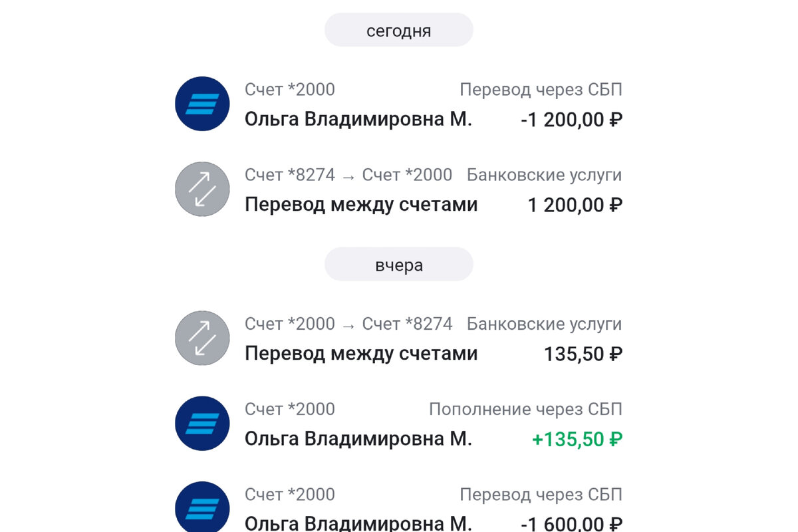Click the bank logo icon on the first transaction

click(x=201, y=104)
